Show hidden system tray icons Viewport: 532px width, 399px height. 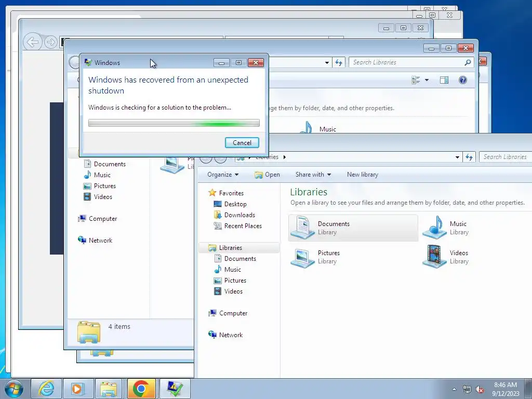click(454, 389)
